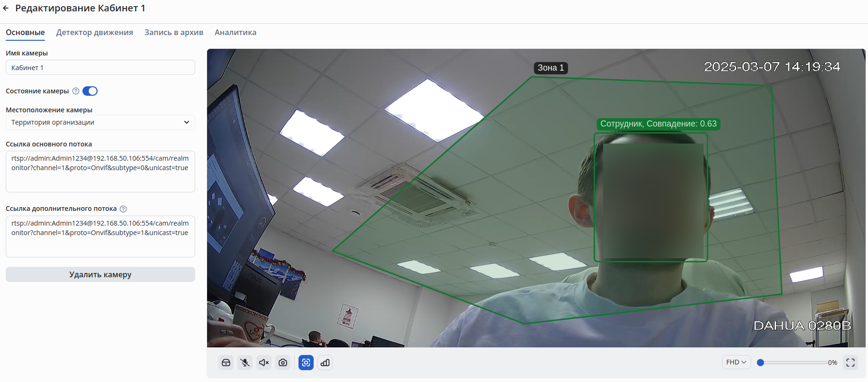This screenshot has height=382, width=868.
Task: Click the 0% zoom value
Action: click(x=832, y=363)
